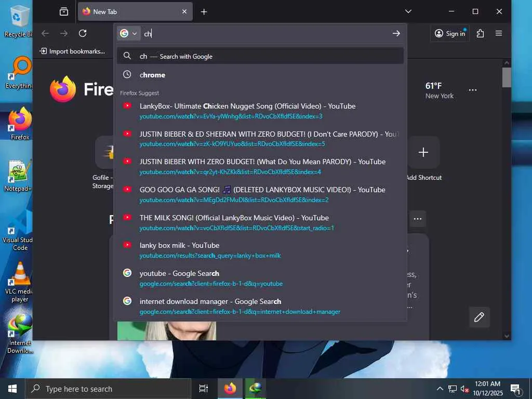The image size is (532, 399).
Task: Select the VLC media player desktop shortcut
Action: (x=20, y=282)
